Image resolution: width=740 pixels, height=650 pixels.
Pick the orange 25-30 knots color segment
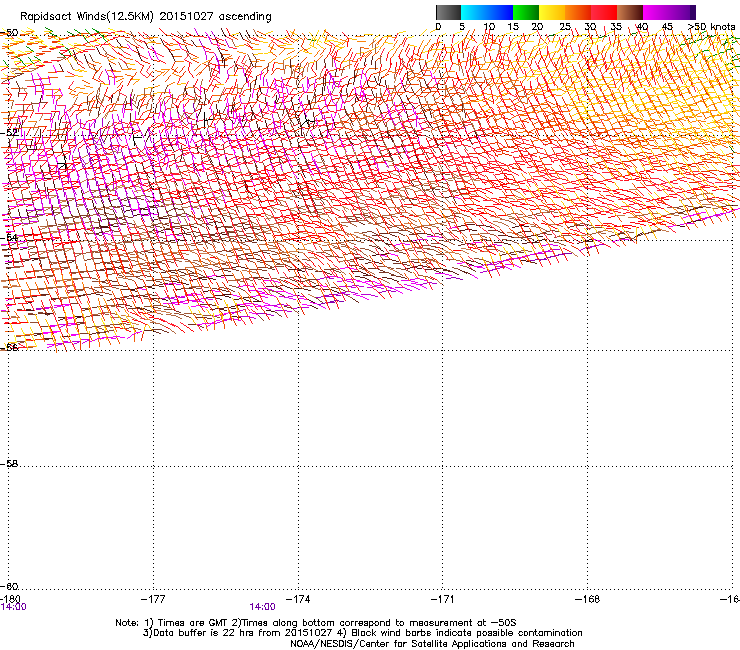578,12
